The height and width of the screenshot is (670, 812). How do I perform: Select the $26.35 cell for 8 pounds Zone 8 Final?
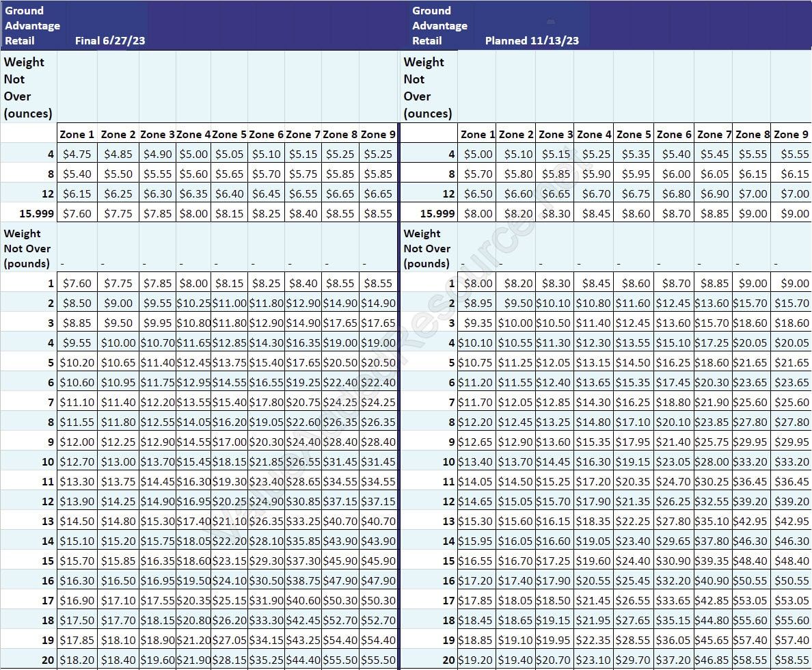click(340, 422)
